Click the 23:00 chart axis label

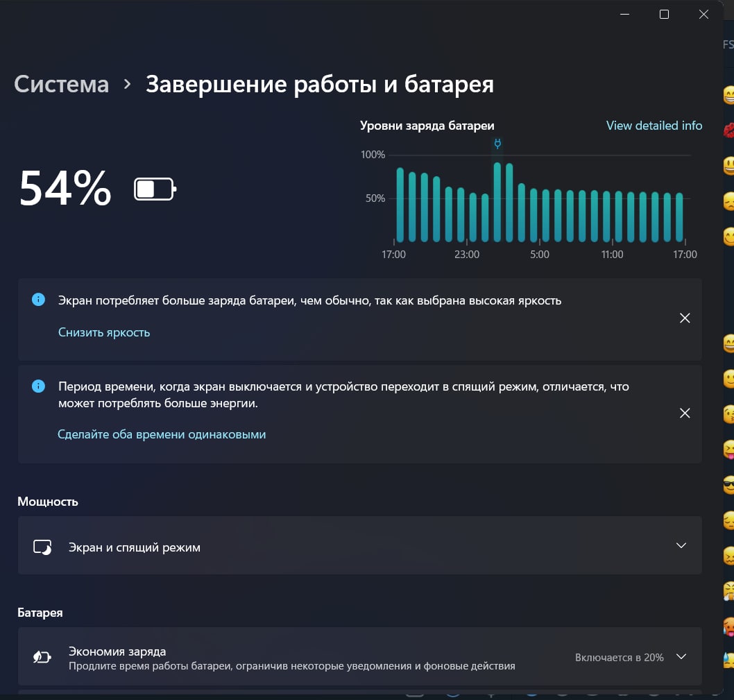pyautogui.click(x=467, y=255)
